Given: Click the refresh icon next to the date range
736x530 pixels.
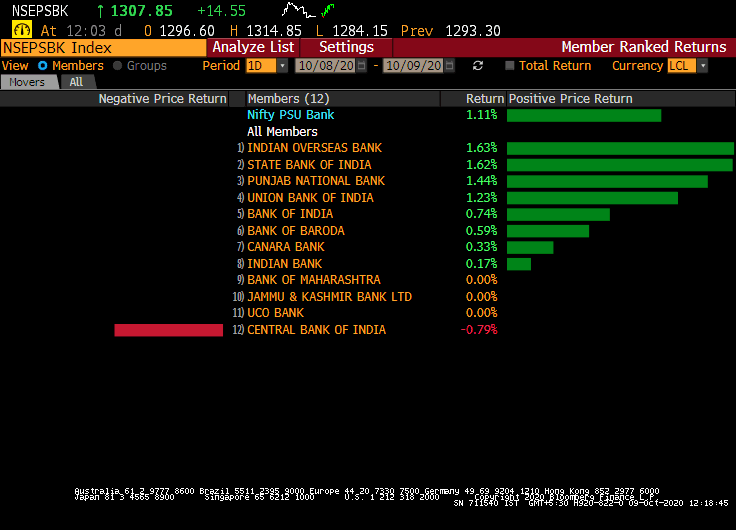Looking at the screenshot, I should tap(478, 66).
